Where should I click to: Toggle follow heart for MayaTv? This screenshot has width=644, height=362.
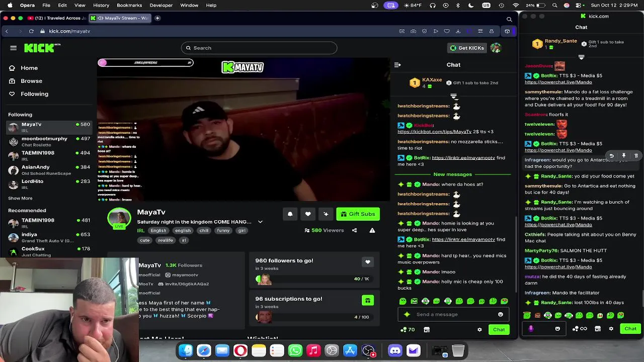[x=308, y=214]
